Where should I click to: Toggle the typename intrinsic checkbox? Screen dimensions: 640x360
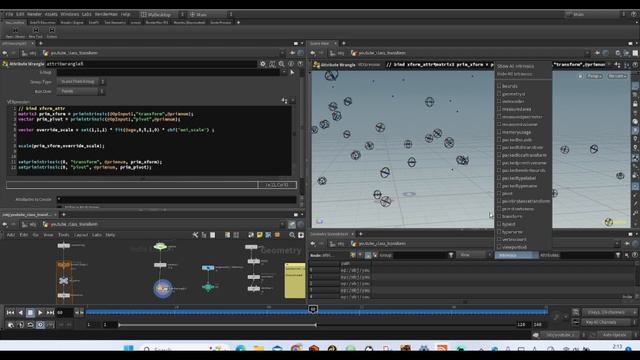(x=499, y=232)
